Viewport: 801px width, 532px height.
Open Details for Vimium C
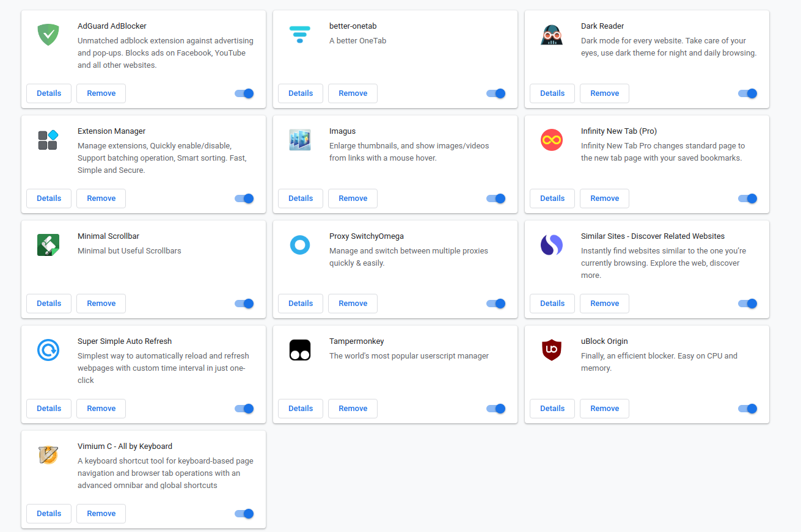point(49,514)
